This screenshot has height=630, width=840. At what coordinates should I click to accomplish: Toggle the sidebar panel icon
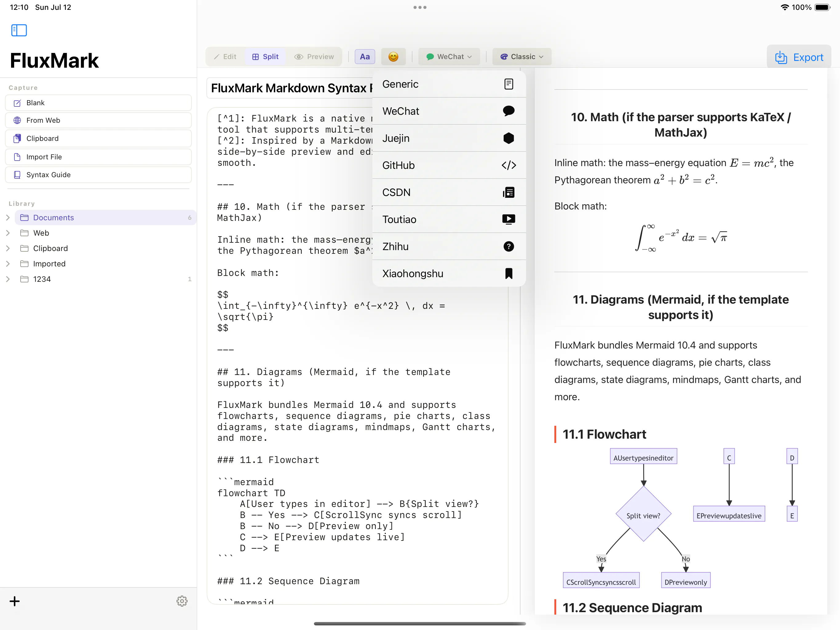[19, 30]
